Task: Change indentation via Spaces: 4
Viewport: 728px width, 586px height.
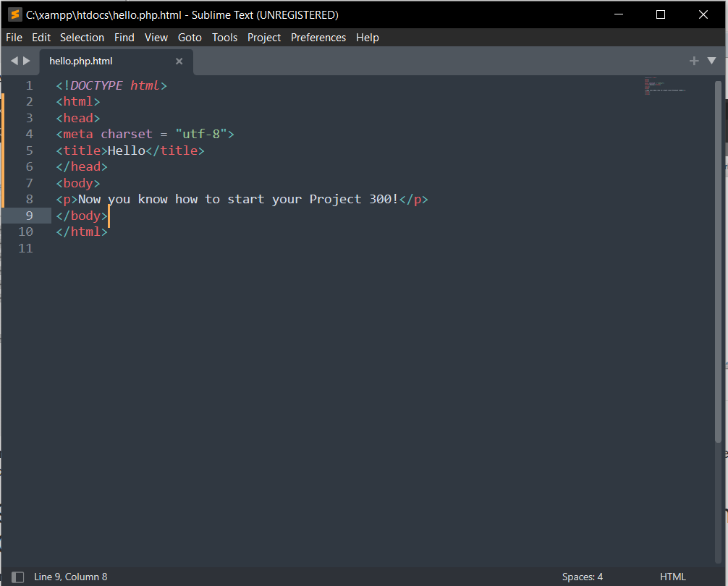Action: [583, 577]
